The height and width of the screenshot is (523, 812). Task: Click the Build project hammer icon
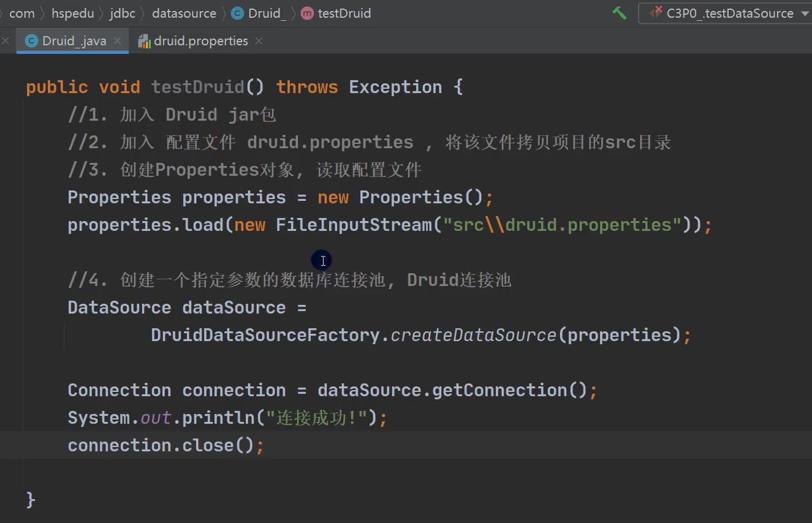(x=620, y=13)
